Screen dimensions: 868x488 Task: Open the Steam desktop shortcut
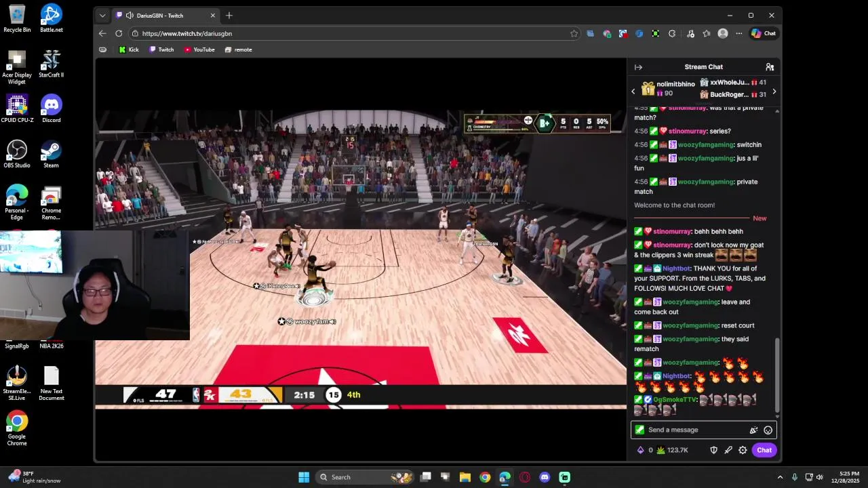51,154
